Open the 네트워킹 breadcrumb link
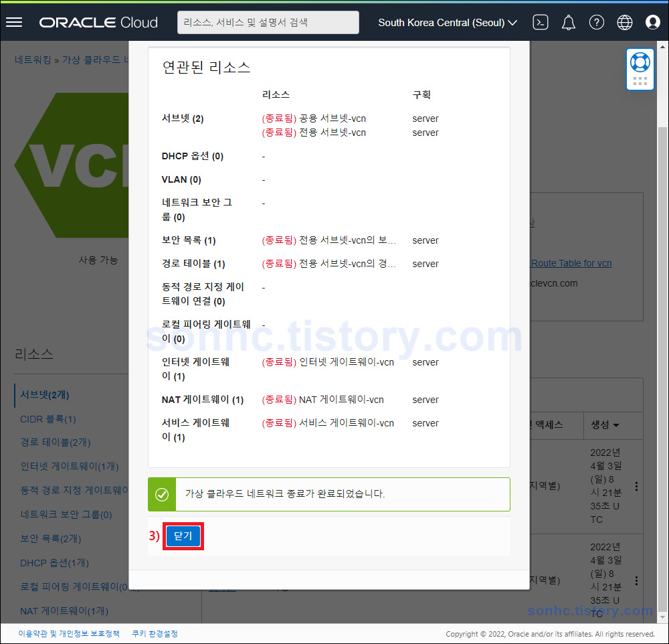The height and width of the screenshot is (644, 669). point(33,60)
